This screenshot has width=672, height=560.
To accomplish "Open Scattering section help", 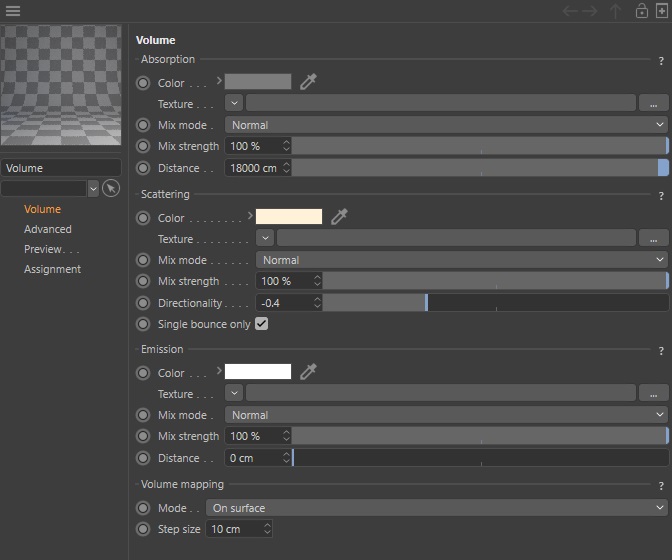I will point(661,196).
